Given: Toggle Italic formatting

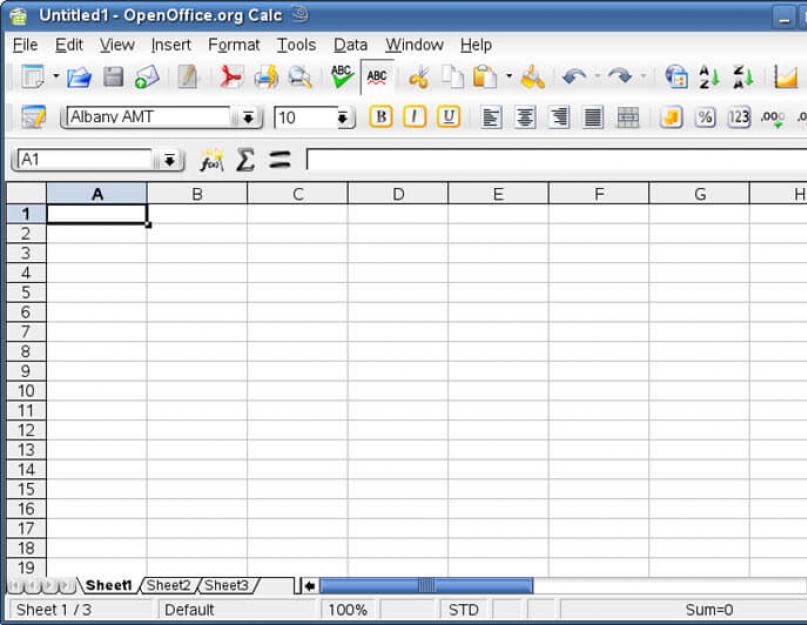Looking at the screenshot, I should pyautogui.click(x=414, y=117).
